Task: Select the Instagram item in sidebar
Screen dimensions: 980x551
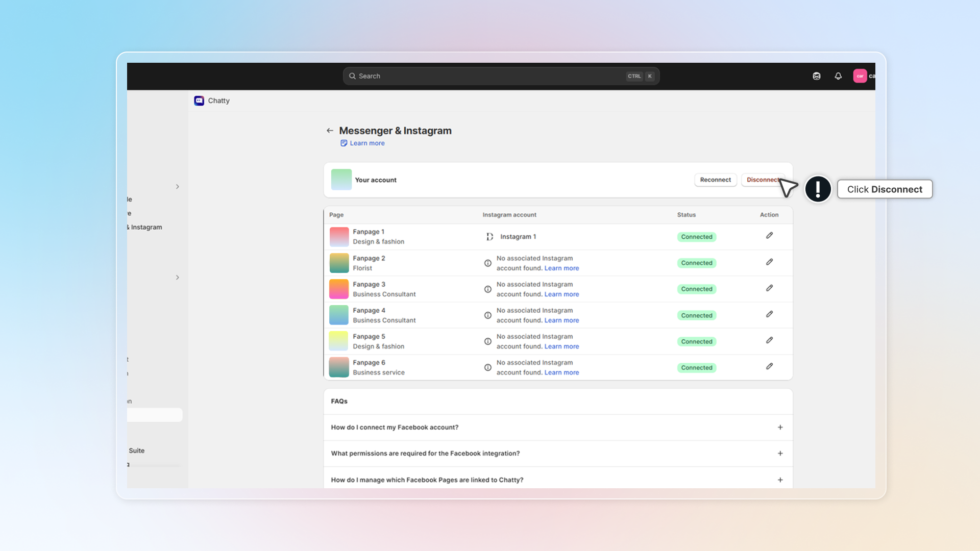Action: tap(146, 228)
